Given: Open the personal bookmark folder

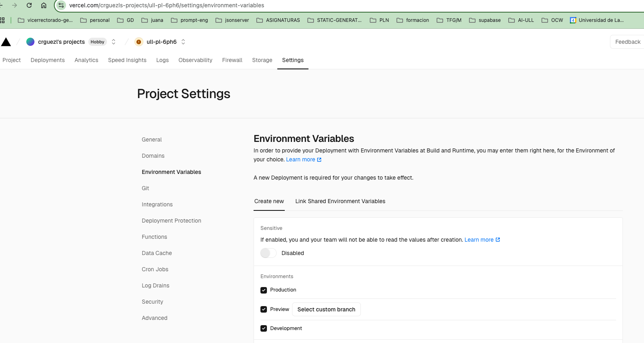Looking at the screenshot, I should [95, 20].
